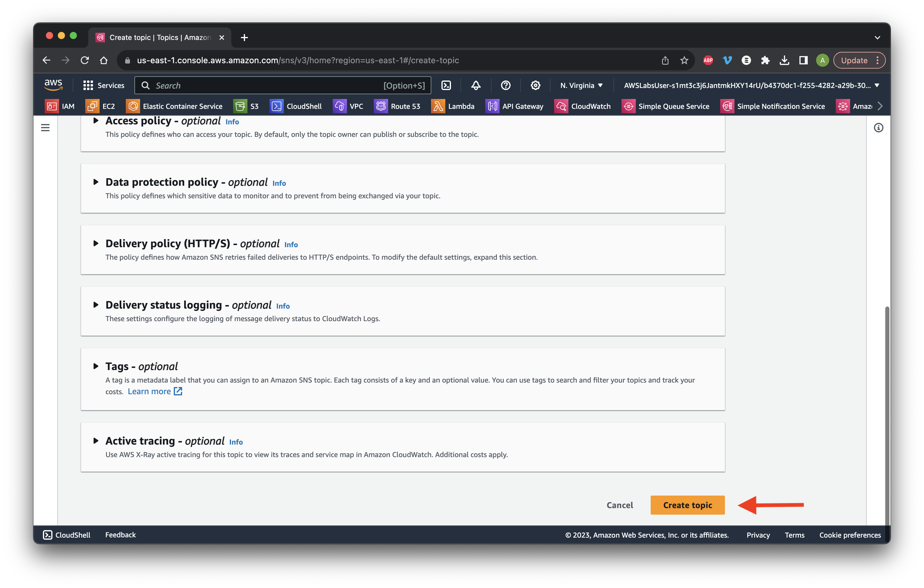Open the side navigation hamburger menu
The height and width of the screenshot is (588, 924).
45,127
